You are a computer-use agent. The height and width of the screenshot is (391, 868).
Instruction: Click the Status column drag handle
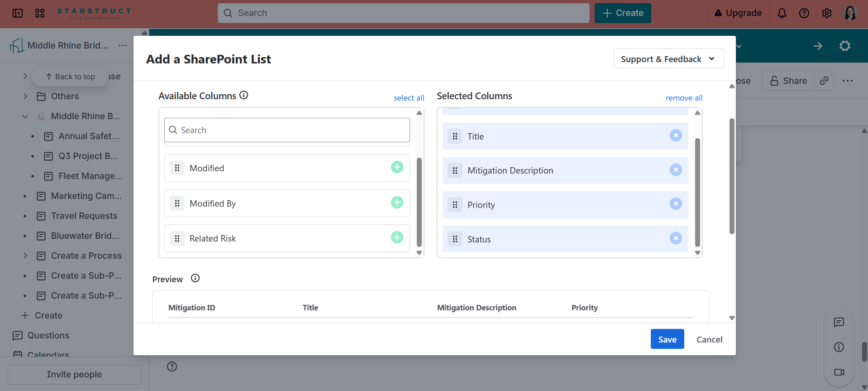(x=455, y=239)
